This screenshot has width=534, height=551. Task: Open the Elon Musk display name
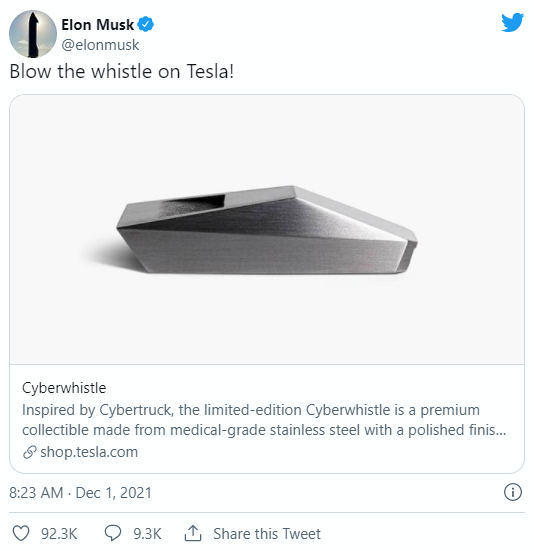(x=97, y=25)
